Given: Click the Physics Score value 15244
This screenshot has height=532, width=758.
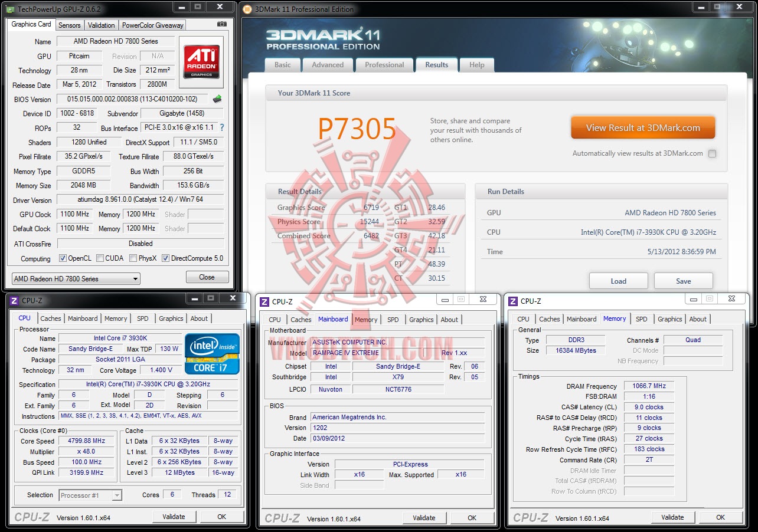Looking at the screenshot, I should (x=369, y=222).
